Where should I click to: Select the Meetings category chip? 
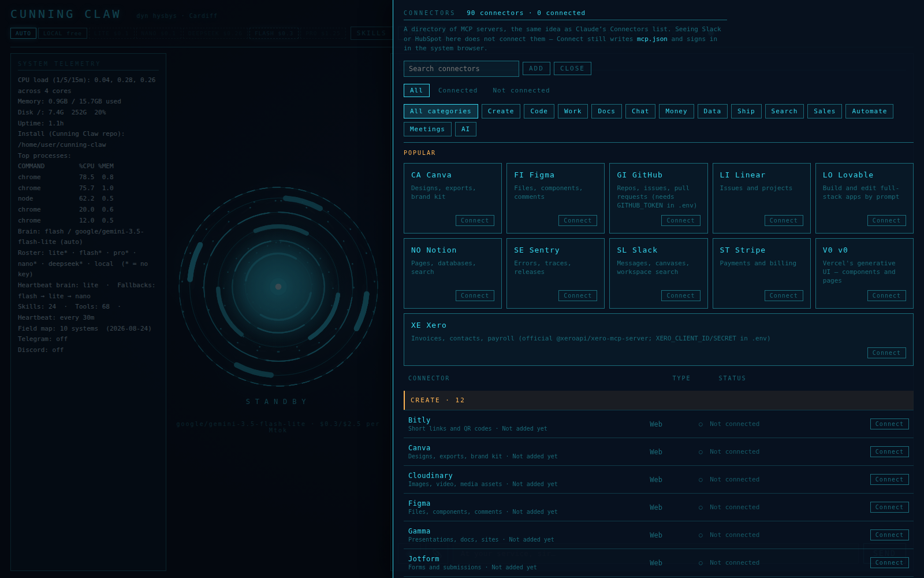pyautogui.click(x=427, y=129)
